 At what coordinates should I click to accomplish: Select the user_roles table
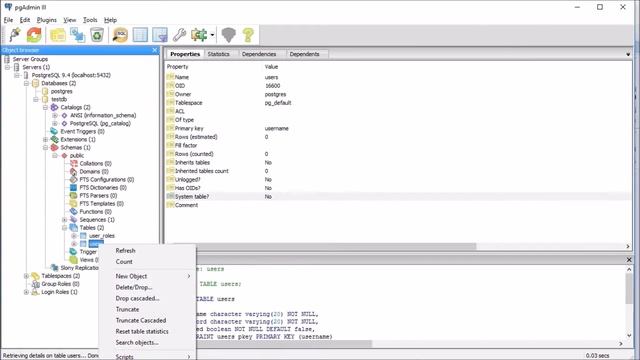pos(102,236)
